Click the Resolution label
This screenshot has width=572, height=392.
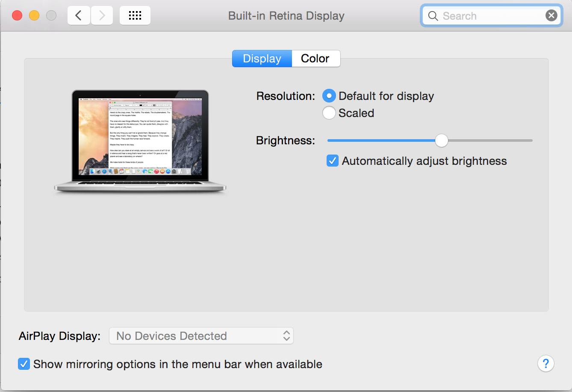point(286,96)
